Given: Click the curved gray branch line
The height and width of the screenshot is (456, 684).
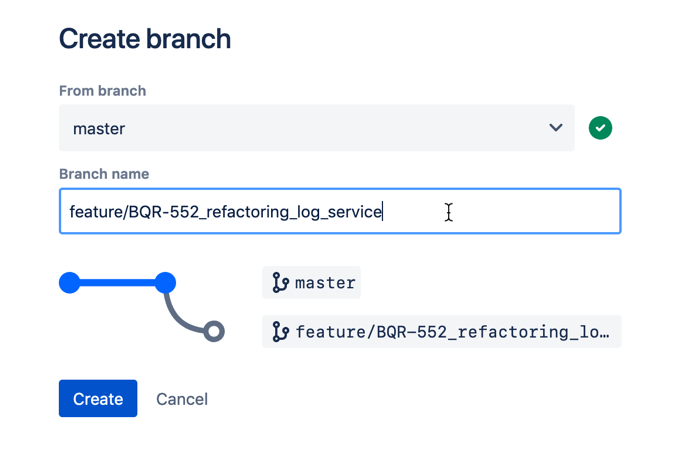Looking at the screenshot, I should click(x=178, y=316).
